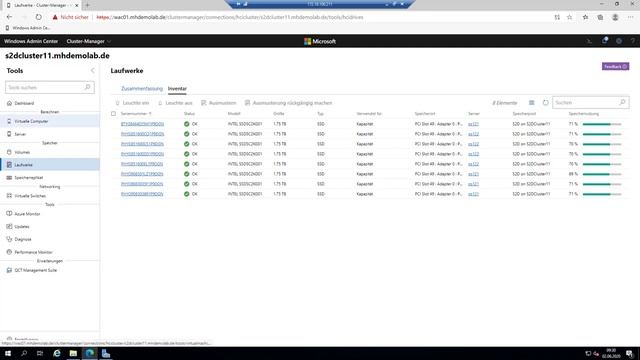Viewport: 640px width, 360px height.
Task: Open the Server tool in sidebar
Action: 20,134
